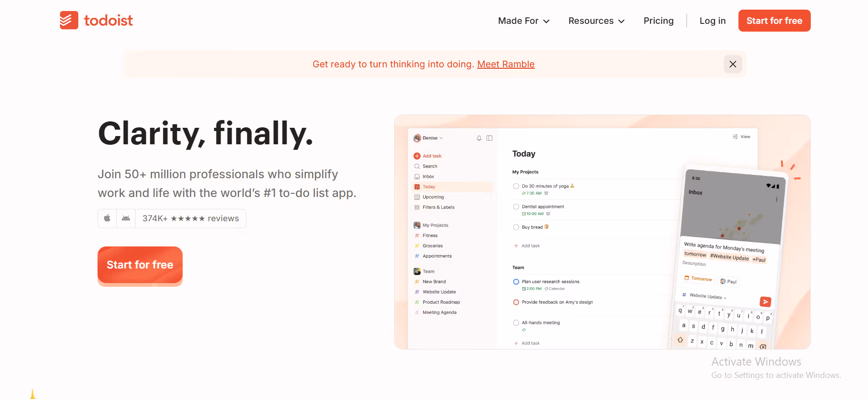Check off Dentist appointment task

point(516,207)
